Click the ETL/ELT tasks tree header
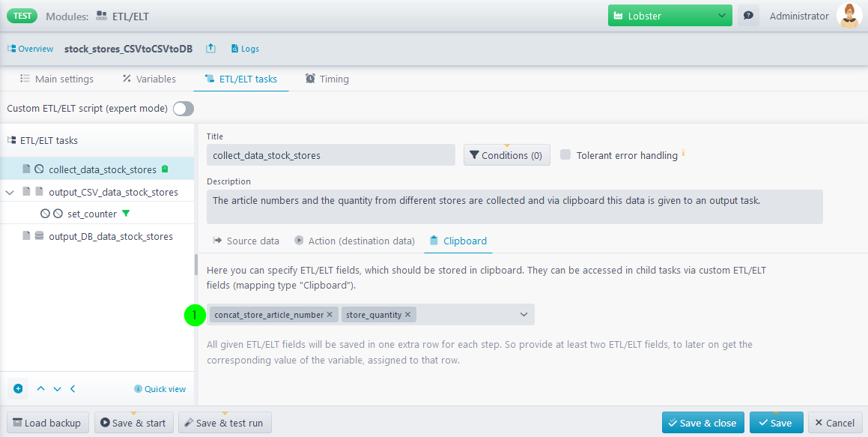Screen dimensions: 868x437 click(43, 140)
